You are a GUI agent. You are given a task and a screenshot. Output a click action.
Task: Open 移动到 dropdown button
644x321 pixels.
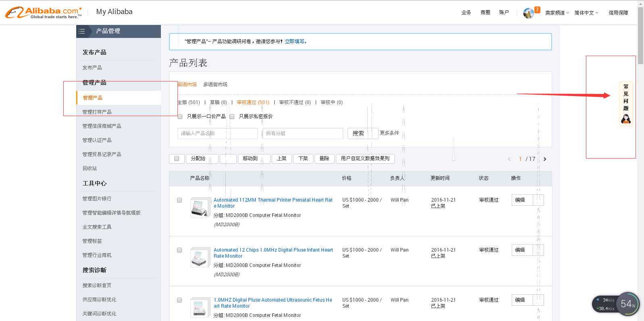click(254, 158)
